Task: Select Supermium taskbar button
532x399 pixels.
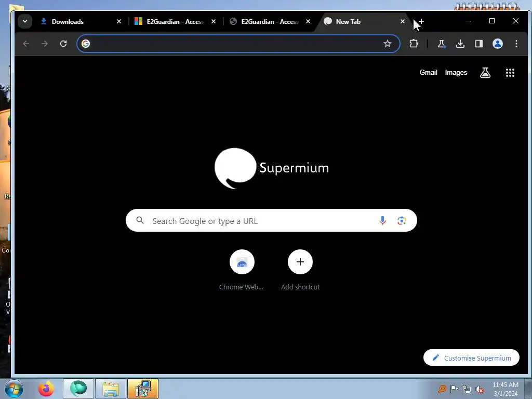Action: 78,389
